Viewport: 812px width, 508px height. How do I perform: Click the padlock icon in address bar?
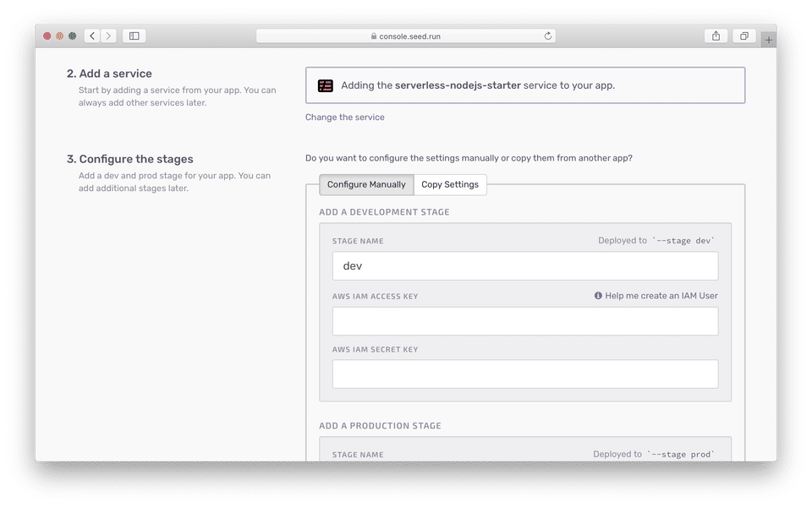373,36
